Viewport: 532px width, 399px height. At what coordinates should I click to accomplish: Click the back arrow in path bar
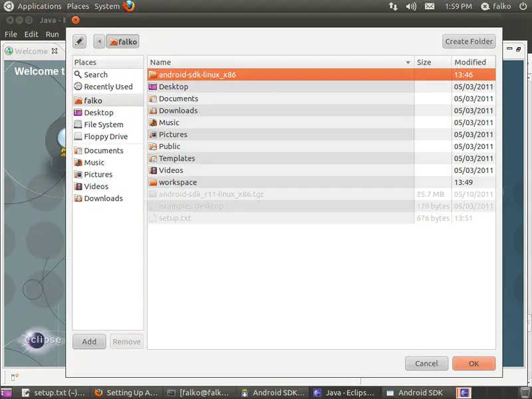click(99, 41)
